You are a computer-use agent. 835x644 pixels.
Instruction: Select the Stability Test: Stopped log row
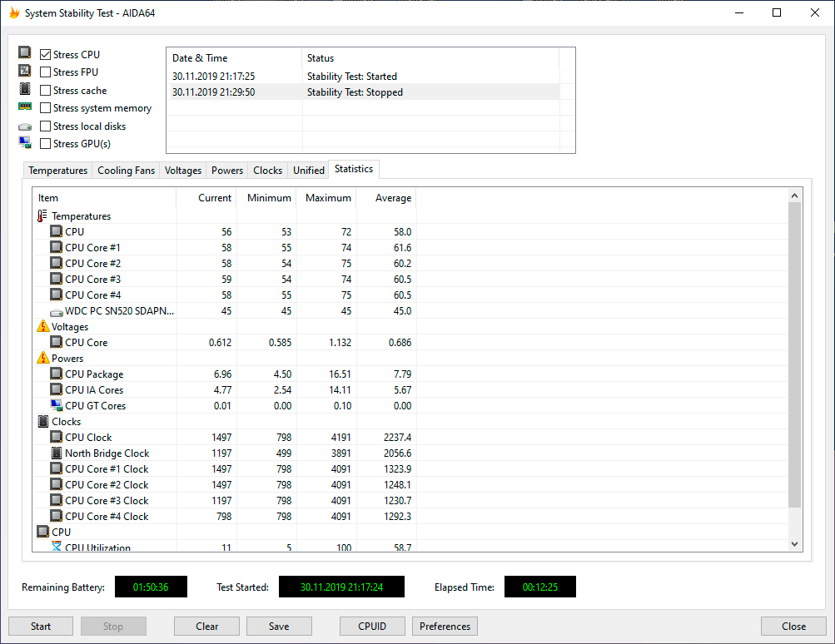point(363,92)
